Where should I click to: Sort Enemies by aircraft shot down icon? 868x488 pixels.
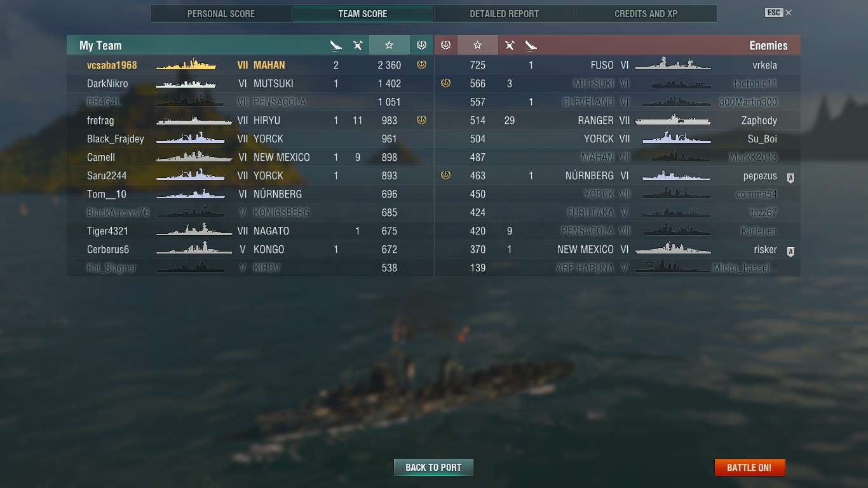510,45
